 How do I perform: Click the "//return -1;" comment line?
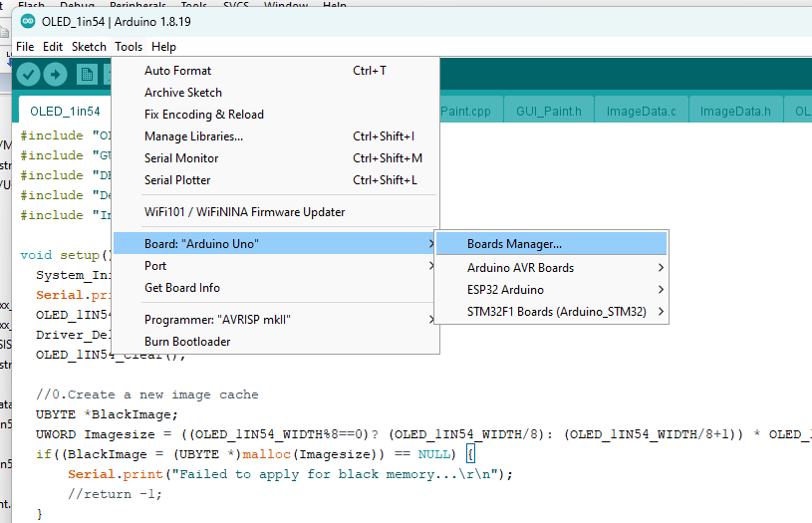[x=115, y=494]
